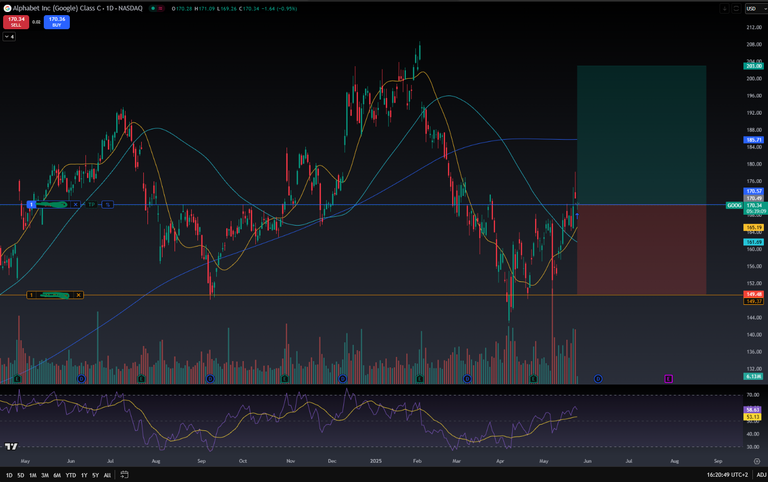Select the 3M time range

[x=45, y=475]
